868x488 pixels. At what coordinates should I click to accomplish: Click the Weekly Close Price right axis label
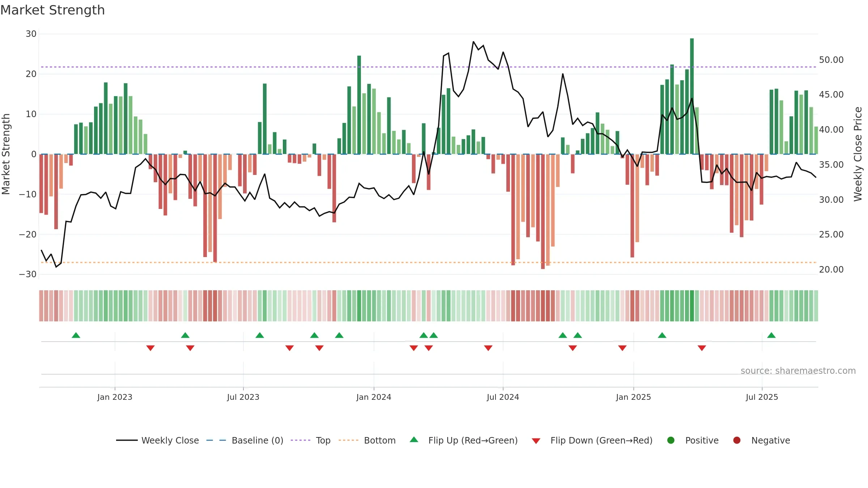(858, 154)
